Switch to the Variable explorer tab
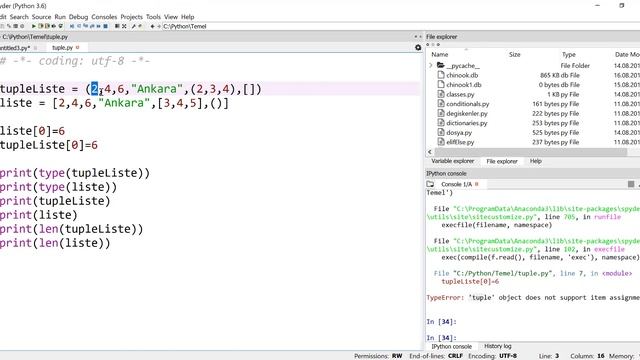This screenshot has width=640, height=360. click(452, 161)
